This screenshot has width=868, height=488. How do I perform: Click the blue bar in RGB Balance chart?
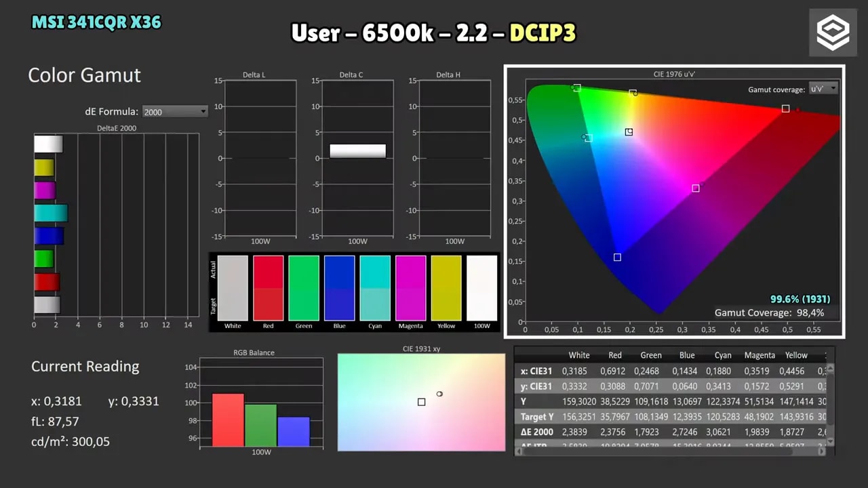[x=294, y=431]
